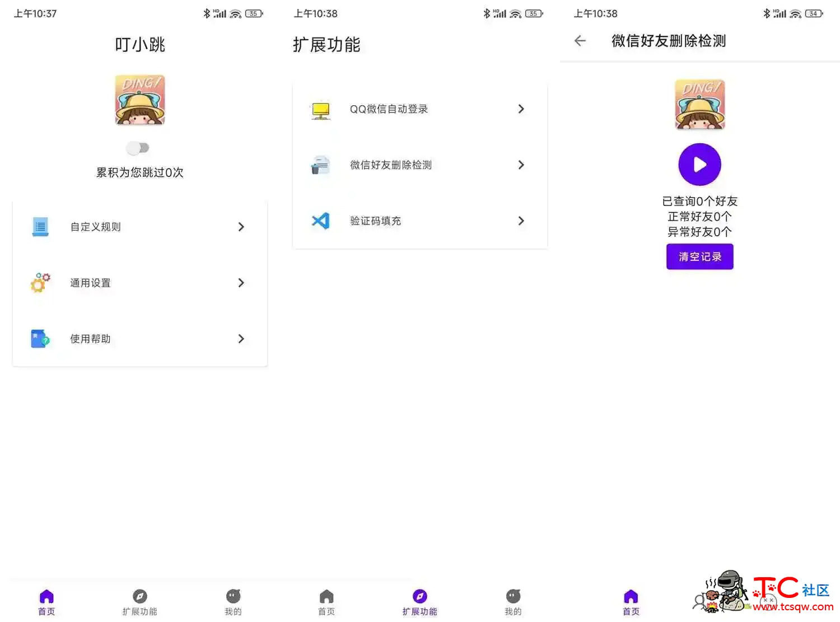Open 通用设置 gears icon
The image size is (840, 622).
tap(40, 283)
